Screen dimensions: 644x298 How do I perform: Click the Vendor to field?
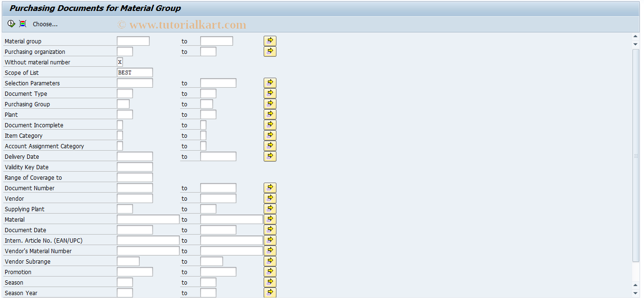(218, 198)
